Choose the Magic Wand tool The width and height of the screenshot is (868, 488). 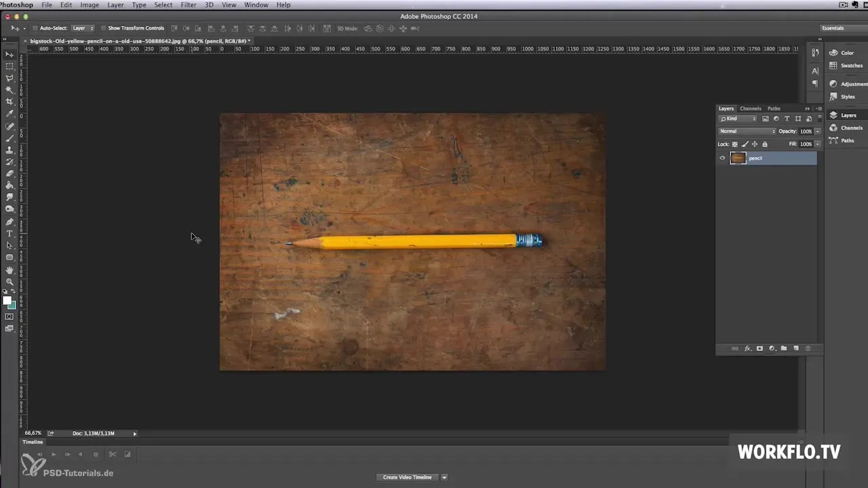point(9,89)
